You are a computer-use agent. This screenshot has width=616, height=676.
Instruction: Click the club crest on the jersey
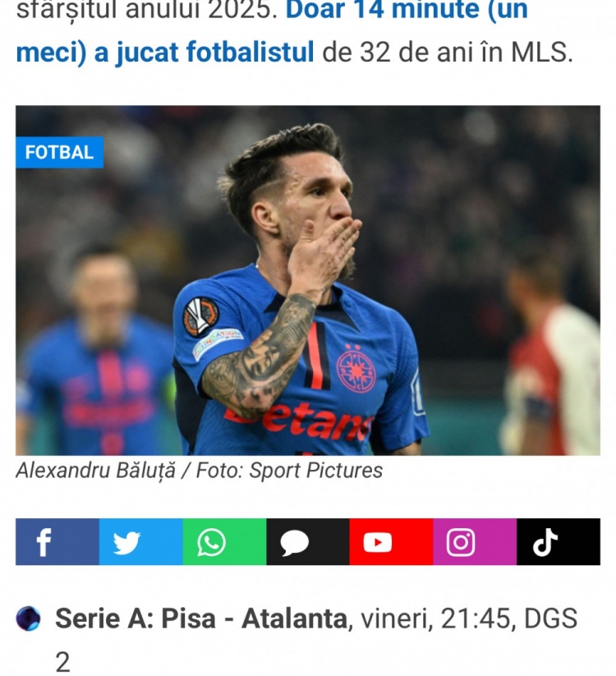356,370
